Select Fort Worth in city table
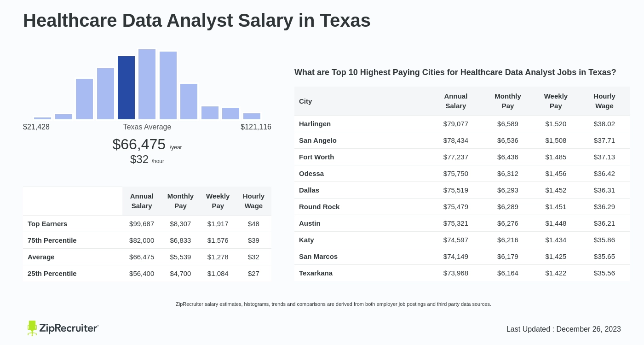Image resolution: width=644 pixels, height=345 pixels. (316, 157)
